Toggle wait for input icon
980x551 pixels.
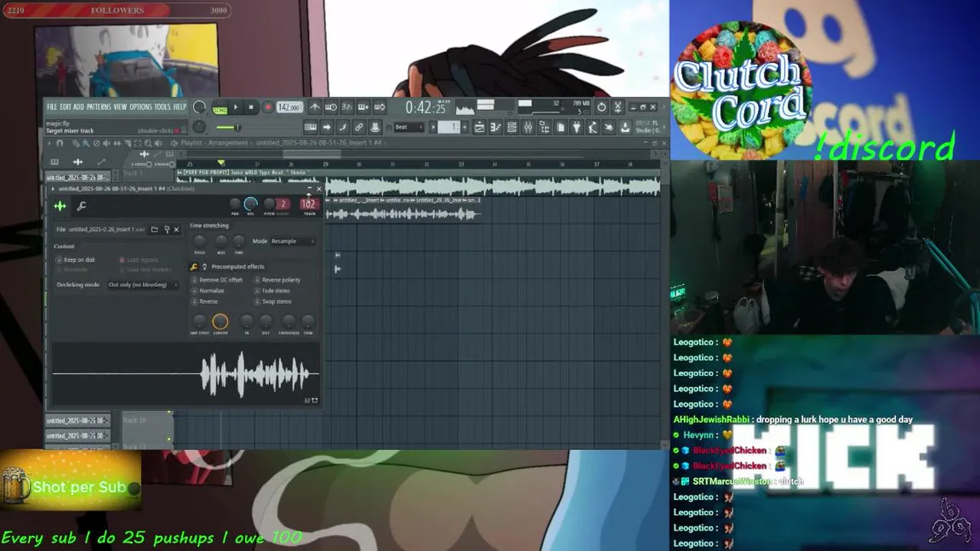(x=331, y=107)
